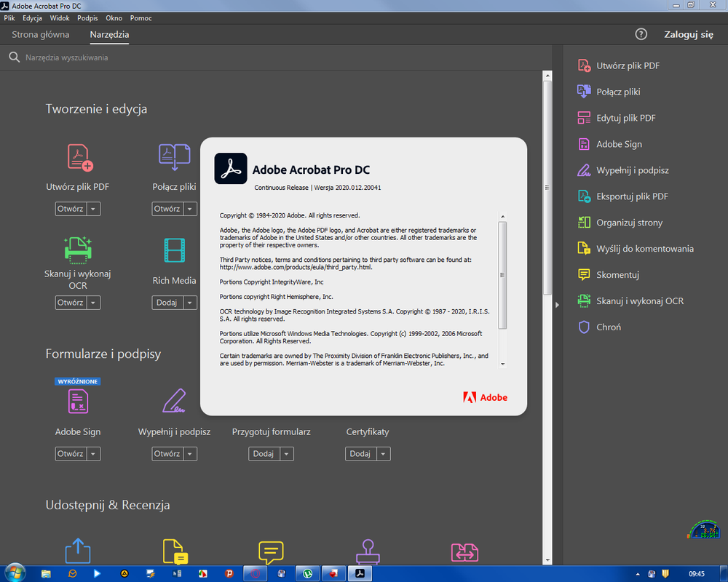This screenshot has width=728, height=582.
Task: Open Skomentuj in right sidebar
Action: (609, 275)
